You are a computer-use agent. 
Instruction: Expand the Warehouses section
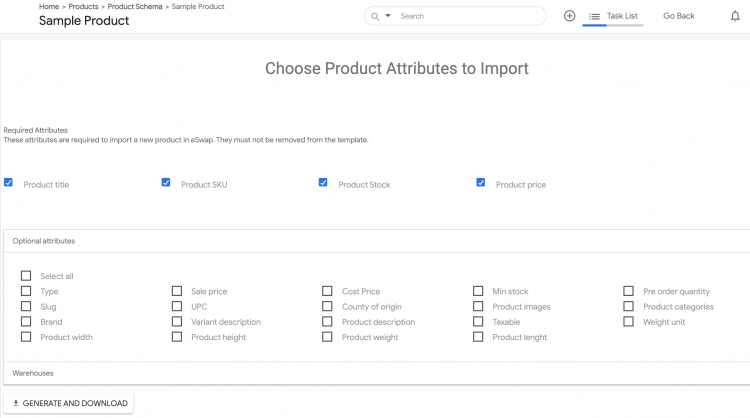[33, 373]
